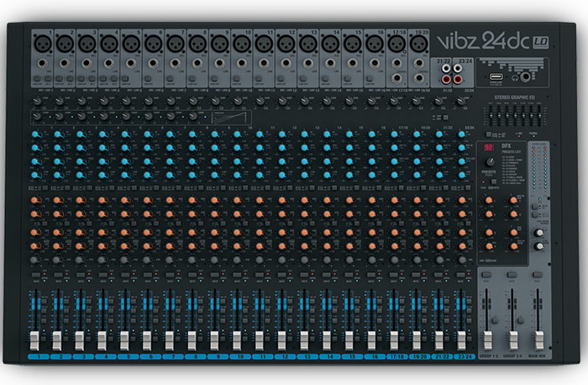
Task: Click the gain knob of channel 3
Action: (81, 102)
